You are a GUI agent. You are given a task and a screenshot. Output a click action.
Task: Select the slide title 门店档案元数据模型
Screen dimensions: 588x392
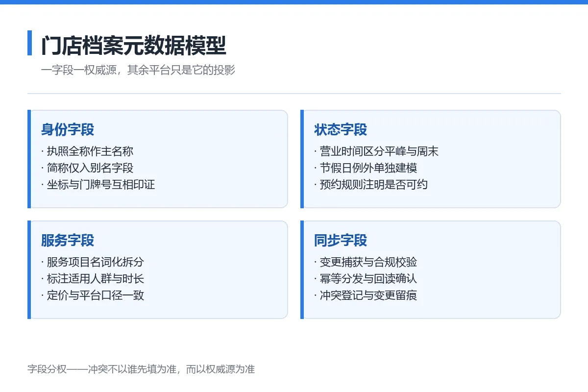[134, 46]
